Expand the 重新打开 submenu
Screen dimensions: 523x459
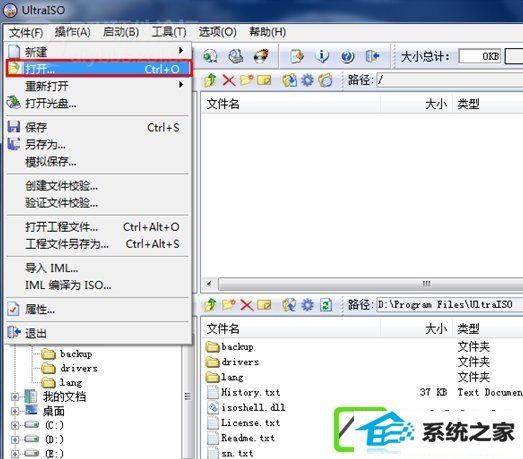click(99, 86)
